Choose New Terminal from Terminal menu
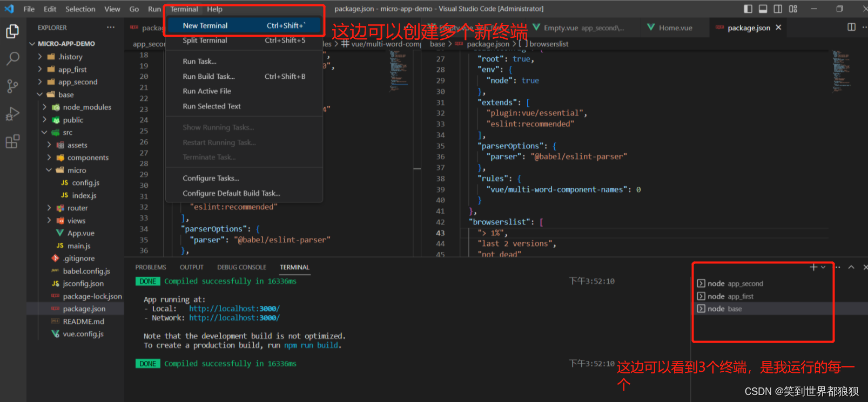The image size is (868, 402). 244,25
